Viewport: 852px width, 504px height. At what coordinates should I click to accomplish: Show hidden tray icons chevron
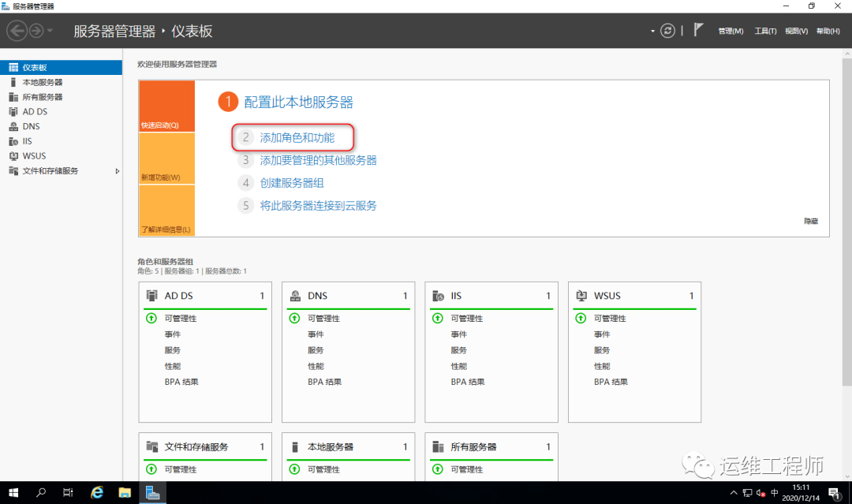coord(734,493)
